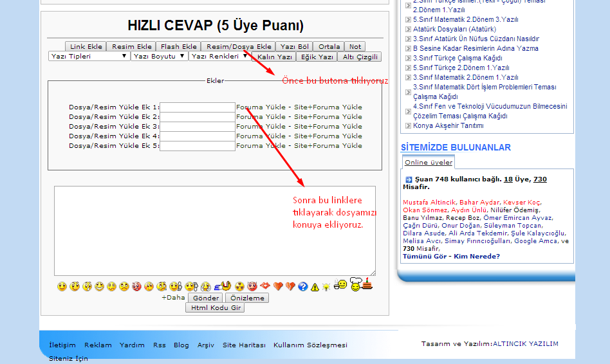Click the Dosya/Resim Yükle Ek 1 field
The image size is (610, 364).
(198, 107)
